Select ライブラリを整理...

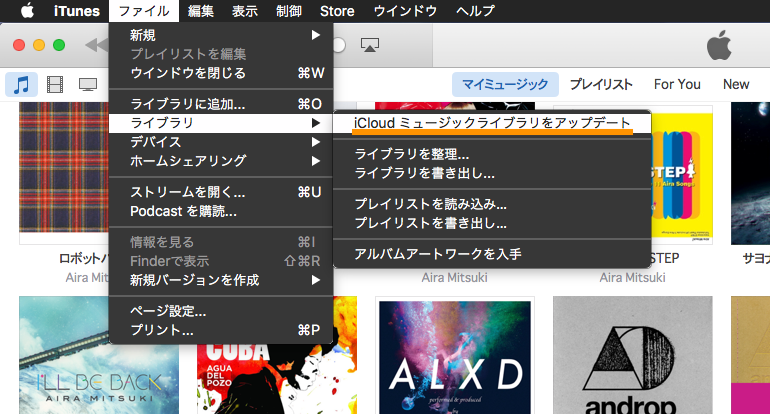[492, 154]
